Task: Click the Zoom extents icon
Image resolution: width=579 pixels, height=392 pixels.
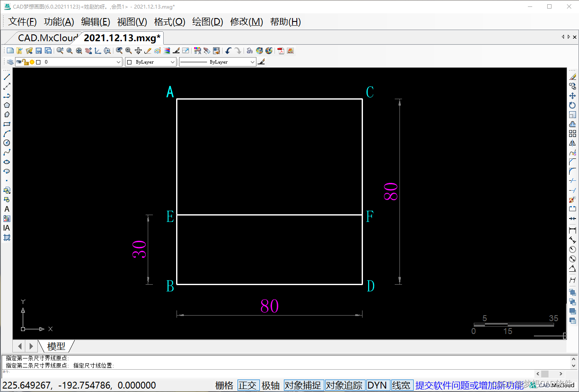Action: click(x=79, y=51)
